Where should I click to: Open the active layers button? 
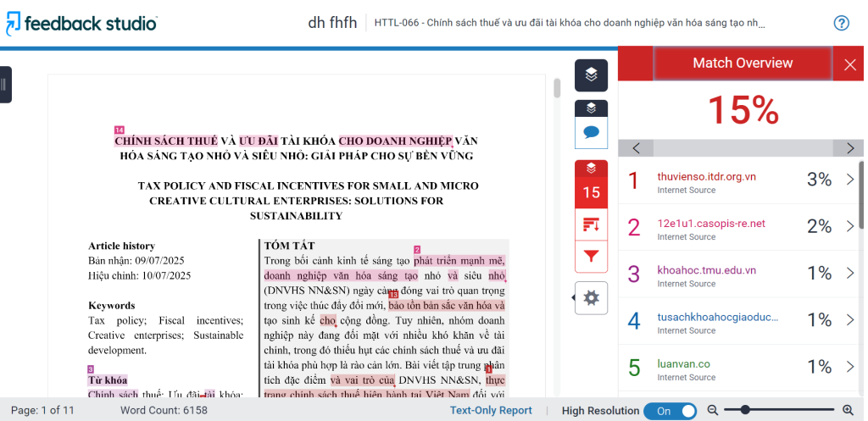pyautogui.click(x=591, y=75)
